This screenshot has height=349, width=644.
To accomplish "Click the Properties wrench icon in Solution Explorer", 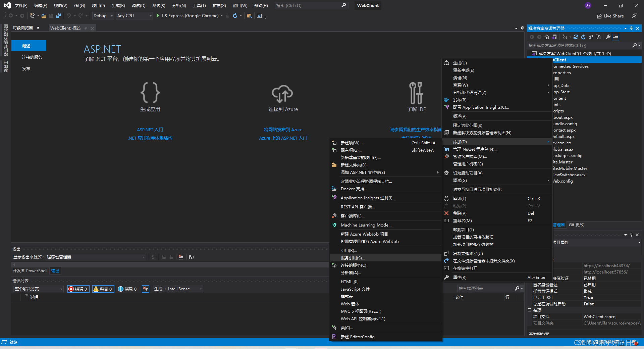I will [608, 37].
